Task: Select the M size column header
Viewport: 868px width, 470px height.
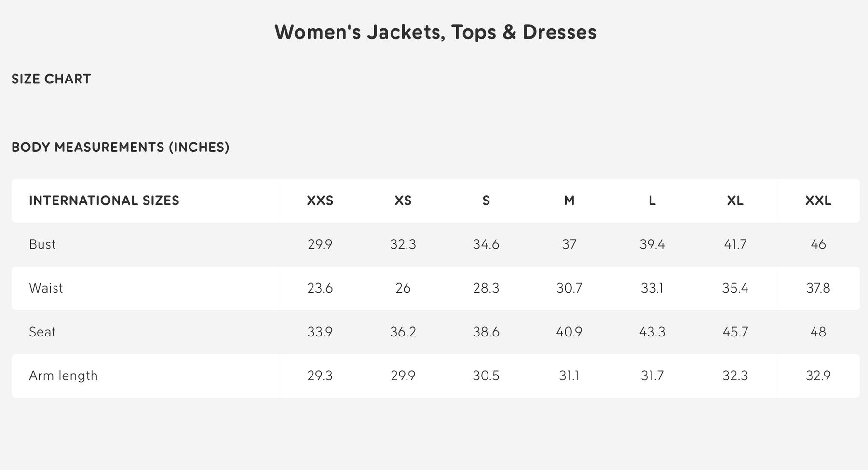Action: pos(569,201)
